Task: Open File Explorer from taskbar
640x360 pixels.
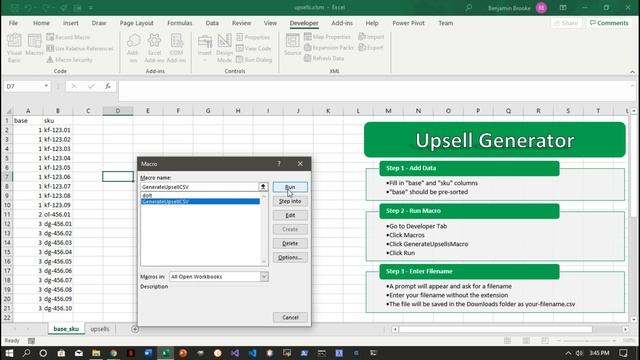Action: pyautogui.click(x=96, y=353)
